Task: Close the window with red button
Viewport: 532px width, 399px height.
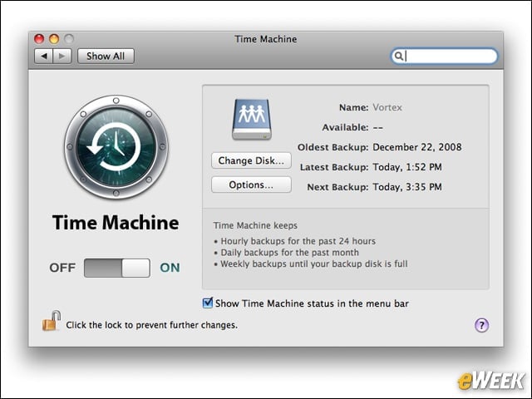Action: point(39,39)
